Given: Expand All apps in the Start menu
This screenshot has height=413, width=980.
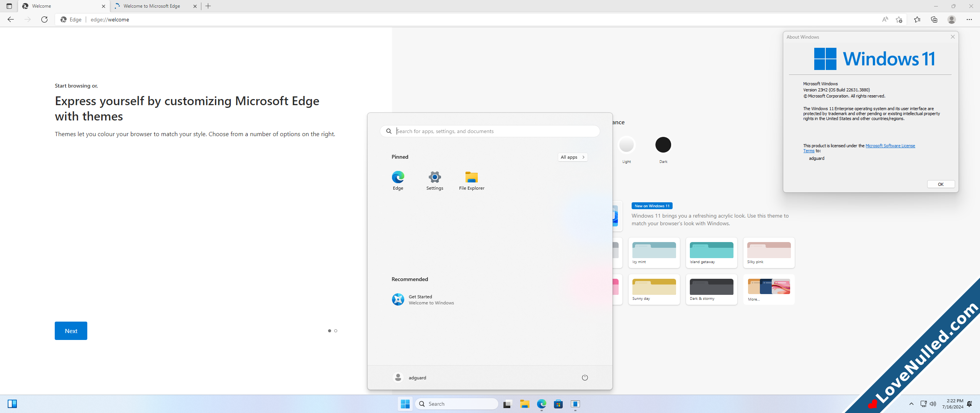Looking at the screenshot, I should coord(573,157).
